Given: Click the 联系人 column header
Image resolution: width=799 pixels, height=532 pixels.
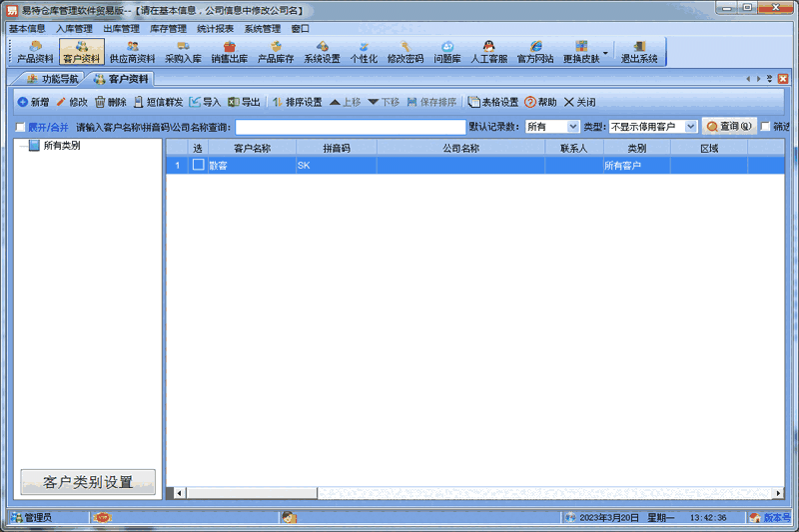Looking at the screenshot, I should pyautogui.click(x=573, y=148).
